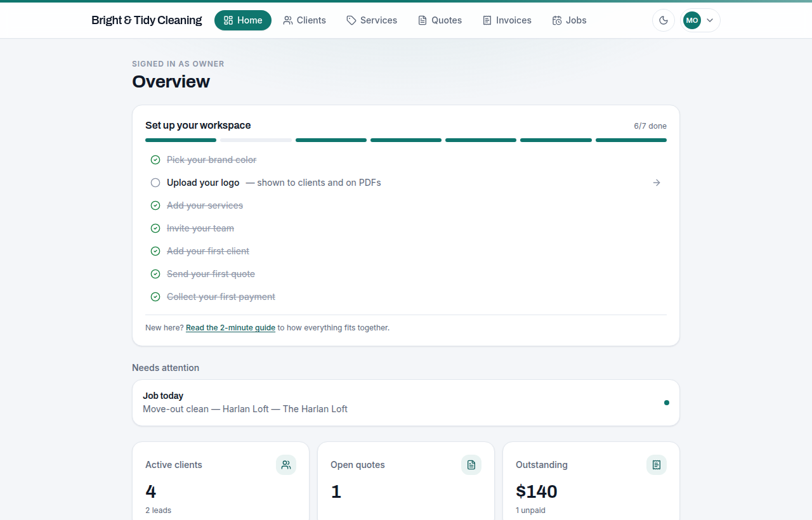The width and height of the screenshot is (812, 520).
Task: Click the Add your services text
Action: pyautogui.click(x=205, y=205)
